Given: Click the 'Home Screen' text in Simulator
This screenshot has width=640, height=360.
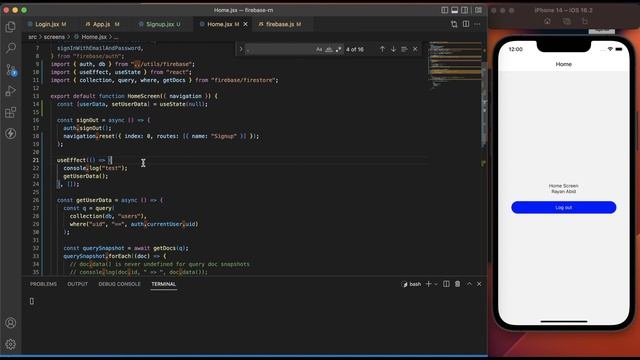Looking at the screenshot, I should [563, 186].
